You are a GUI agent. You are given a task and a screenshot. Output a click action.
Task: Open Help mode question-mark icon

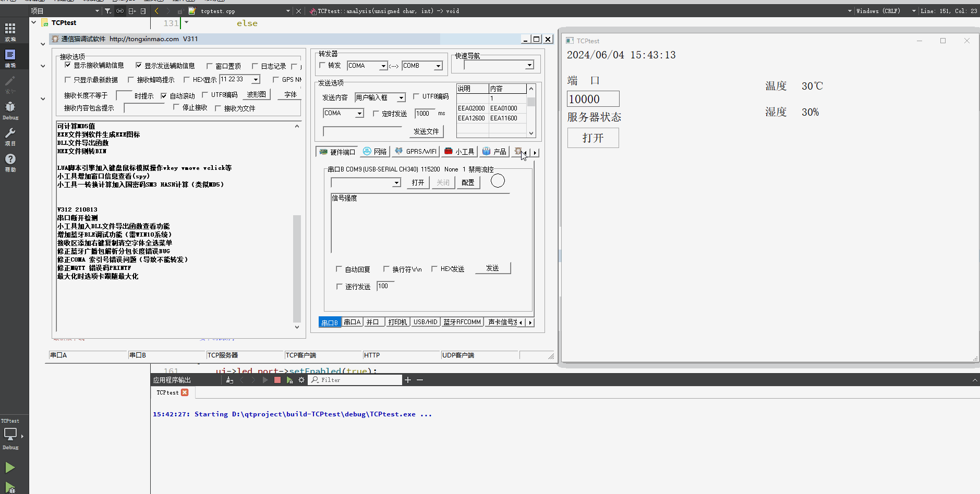click(10, 162)
